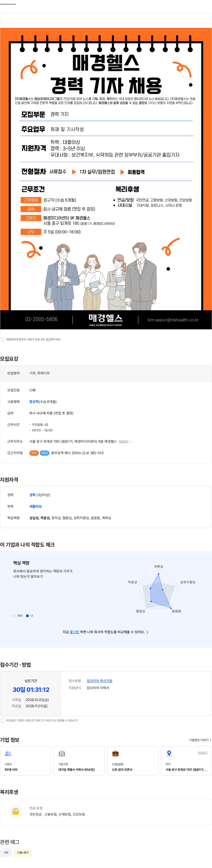Viewport: 212px width, 868px height.
Task: Click the location pin icon in the 위치 card
Action: 169,754
